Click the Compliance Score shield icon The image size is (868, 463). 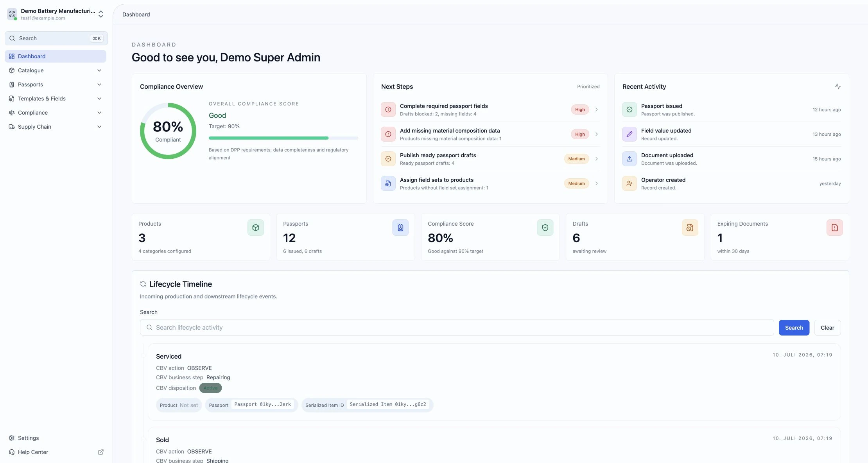tap(545, 228)
